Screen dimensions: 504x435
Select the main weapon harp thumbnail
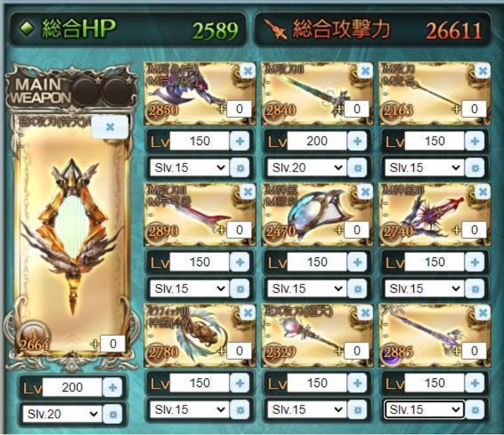(72, 237)
